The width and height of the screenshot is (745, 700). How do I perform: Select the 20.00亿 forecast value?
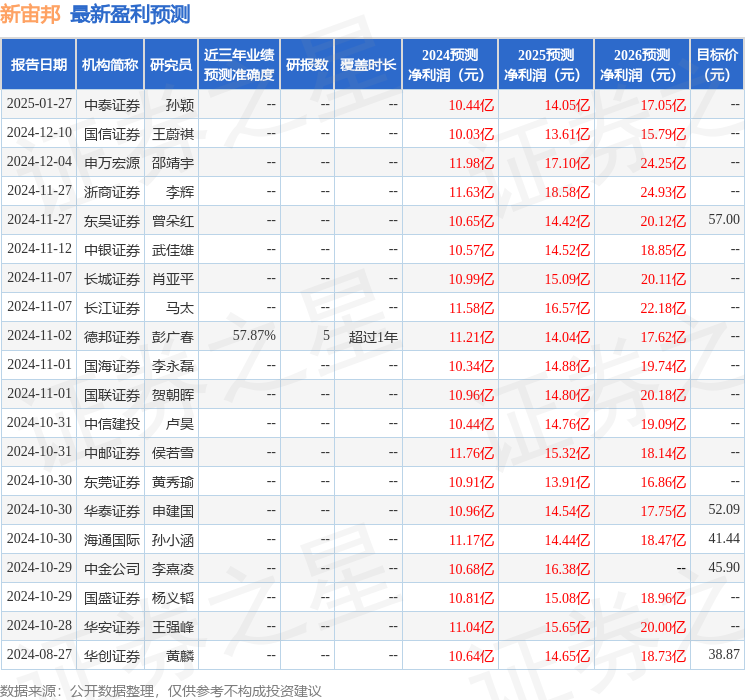point(663,627)
